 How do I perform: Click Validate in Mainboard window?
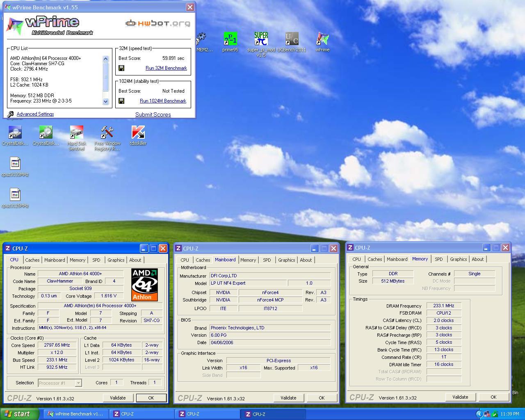288,398
